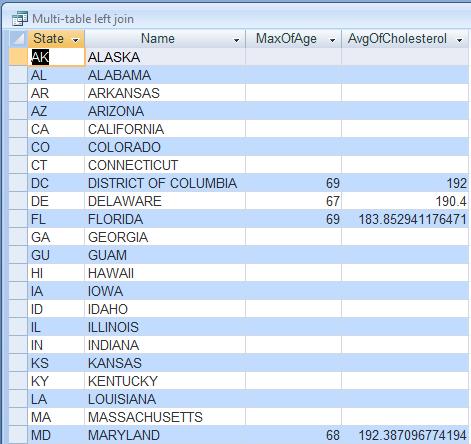This screenshot has width=471, height=444.
Task: Click the Multi-table left join query icon
Action: [x=19, y=19]
